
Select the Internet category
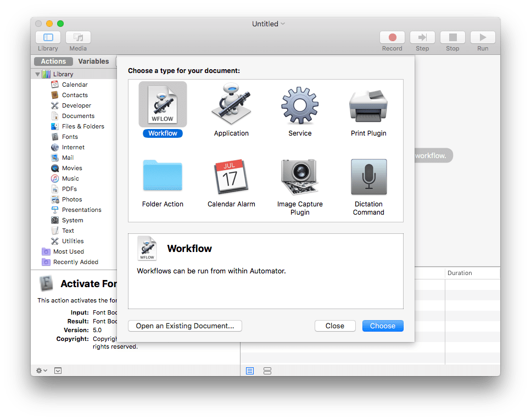(x=73, y=147)
